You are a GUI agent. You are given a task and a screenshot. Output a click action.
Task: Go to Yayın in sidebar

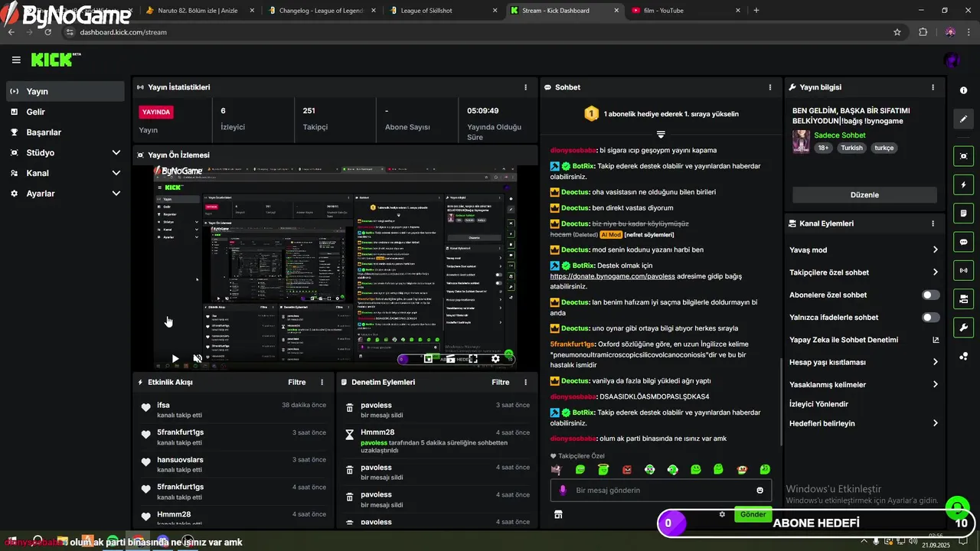tap(65, 91)
